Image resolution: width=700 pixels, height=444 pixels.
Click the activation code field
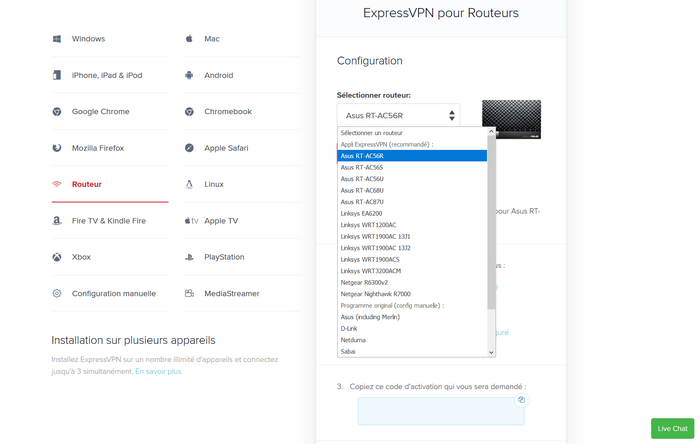(x=441, y=411)
